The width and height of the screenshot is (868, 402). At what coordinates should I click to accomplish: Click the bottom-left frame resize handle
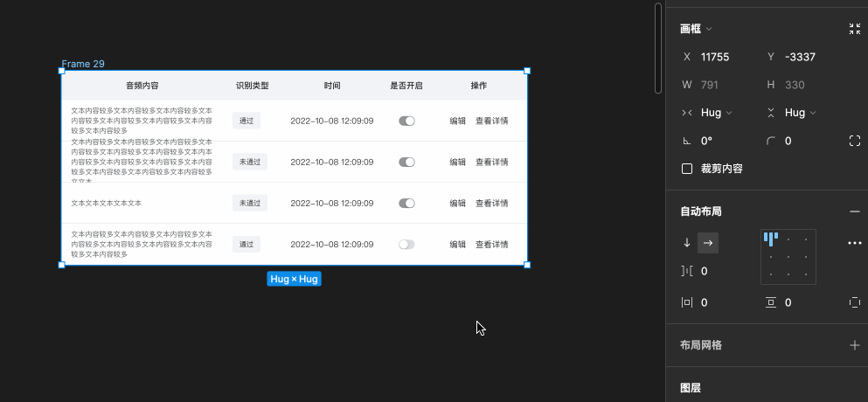(x=61, y=265)
